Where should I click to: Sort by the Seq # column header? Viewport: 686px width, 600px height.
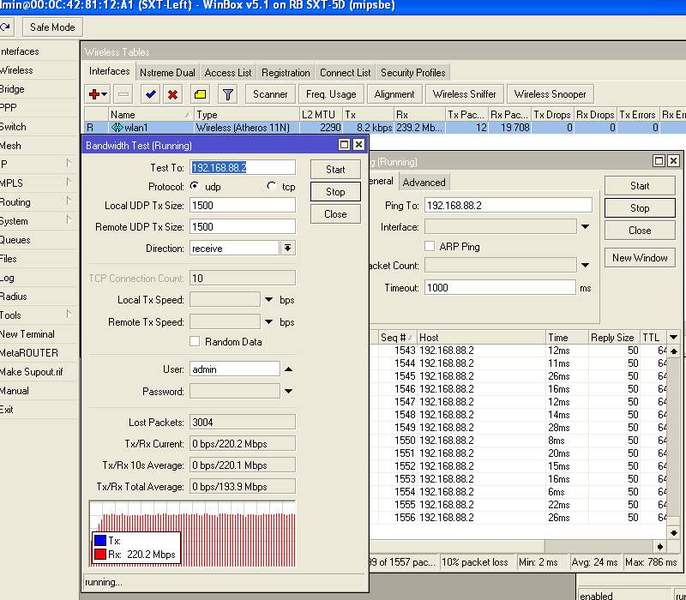397,337
